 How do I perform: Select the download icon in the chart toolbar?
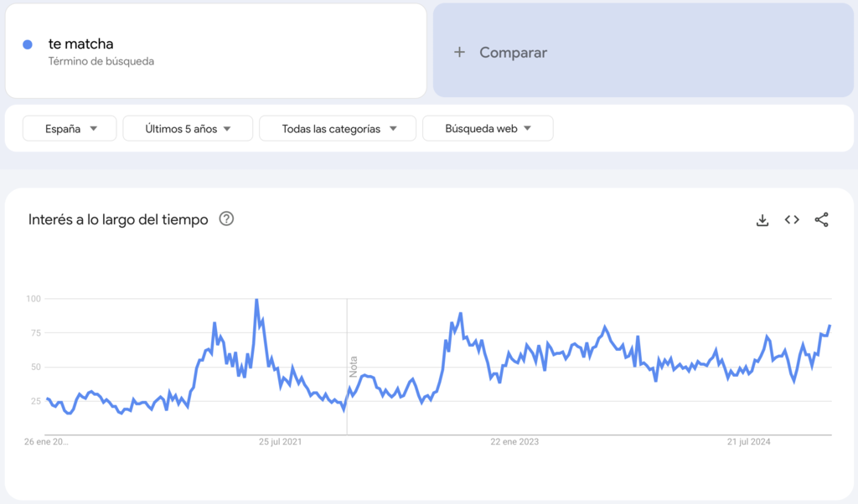(762, 219)
